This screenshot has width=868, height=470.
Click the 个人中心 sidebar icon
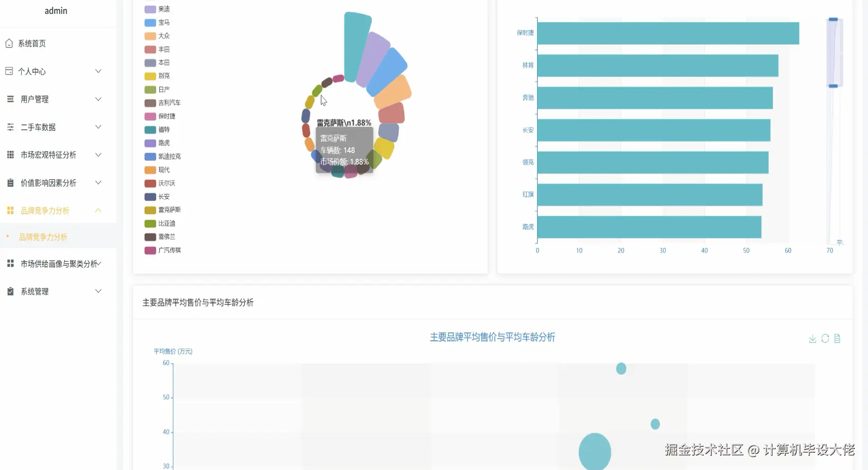coord(9,71)
